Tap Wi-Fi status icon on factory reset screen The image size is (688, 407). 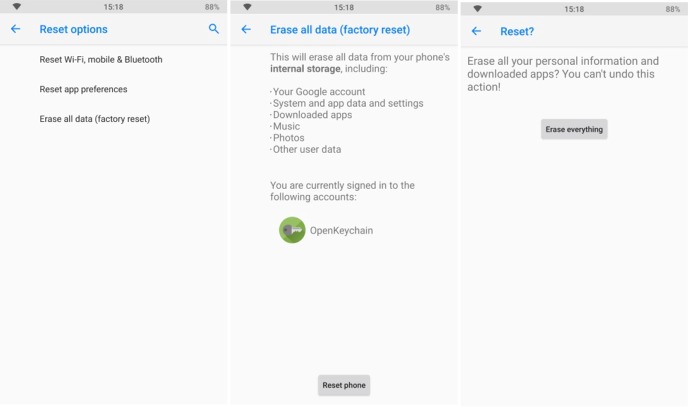247,7
